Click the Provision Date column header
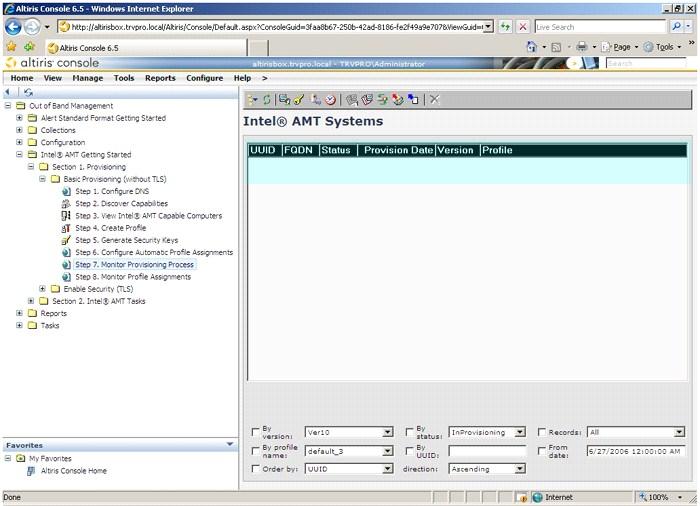The width and height of the screenshot is (700, 506). 398,150
